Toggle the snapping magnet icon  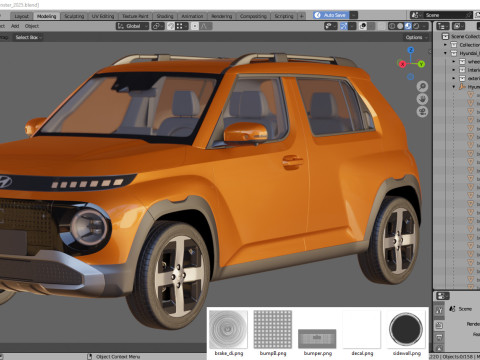point(171,26)
